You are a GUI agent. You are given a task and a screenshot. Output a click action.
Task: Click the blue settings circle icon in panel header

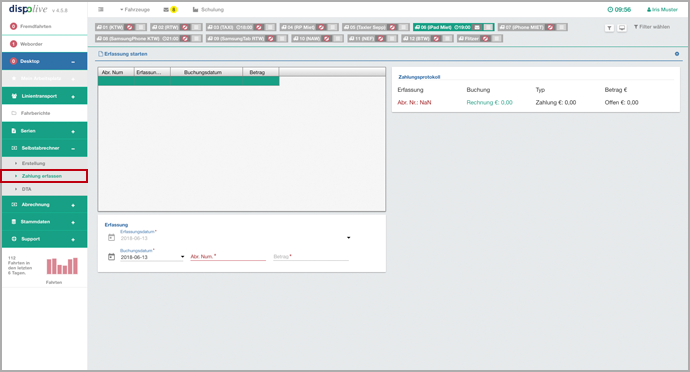(x=677, y=54)
